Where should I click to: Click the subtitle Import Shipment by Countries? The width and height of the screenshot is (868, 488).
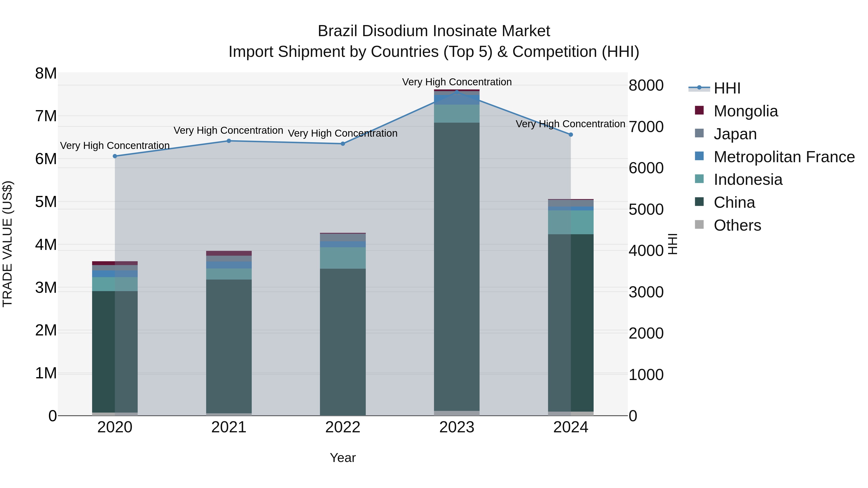point(434,52)
